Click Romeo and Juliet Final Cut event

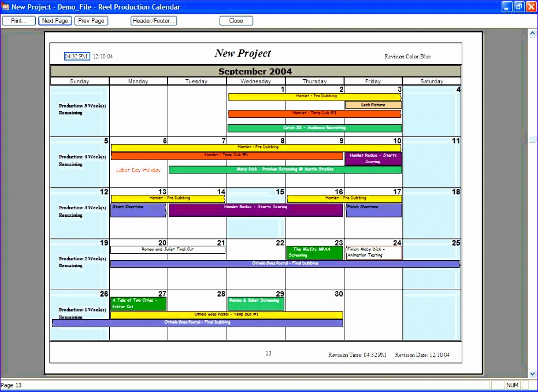click(168, 250)
